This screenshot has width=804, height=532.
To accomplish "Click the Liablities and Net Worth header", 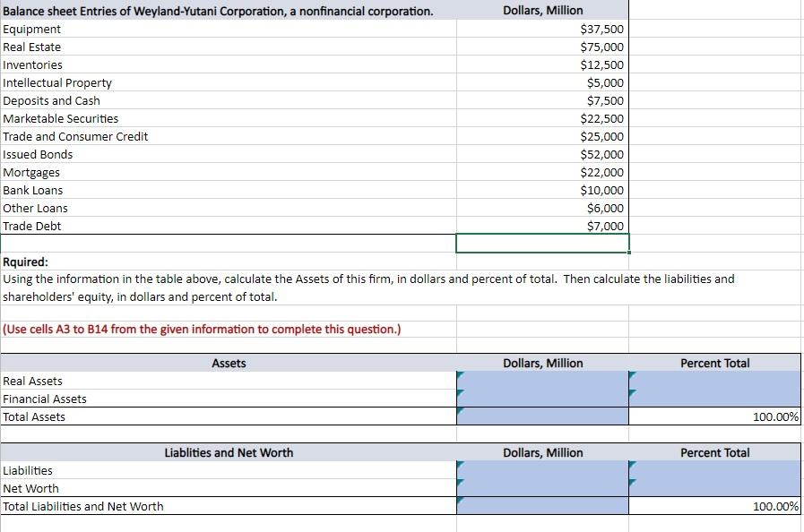I will click(x=229, y=453).
